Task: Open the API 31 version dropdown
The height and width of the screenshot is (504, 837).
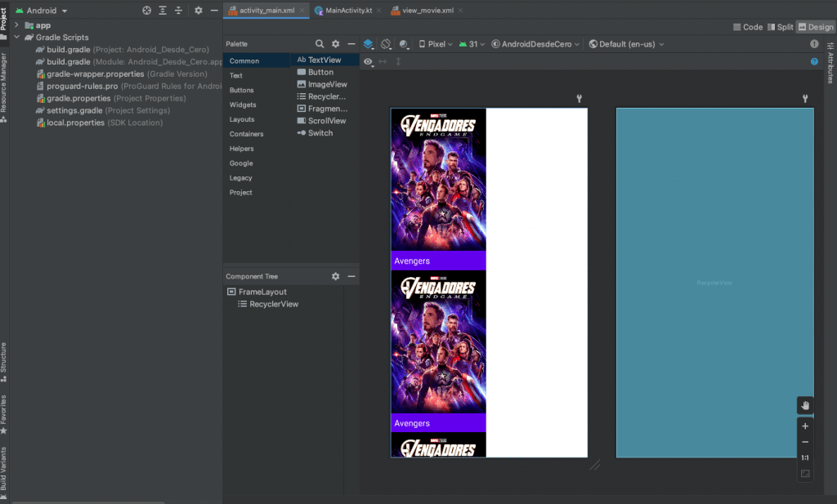Action: [x=472, y=44]
